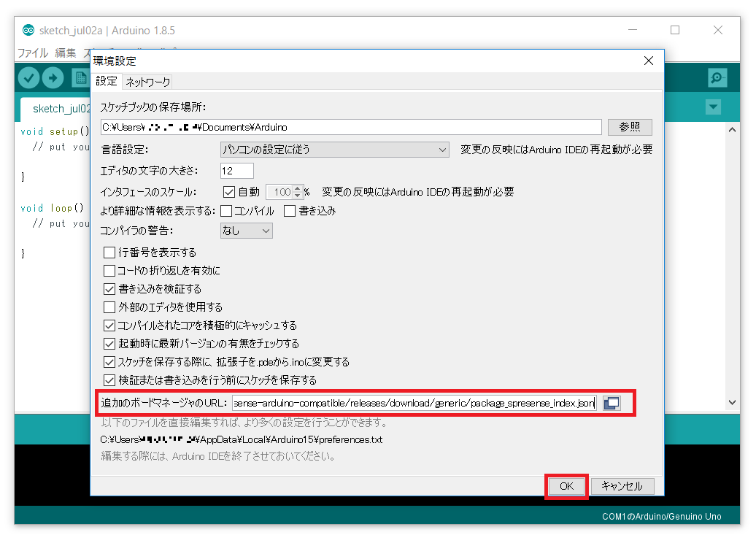Uncheck automatic interface scale checkbox
This screenshot has width=756, height=543.
tap(228, 192)
